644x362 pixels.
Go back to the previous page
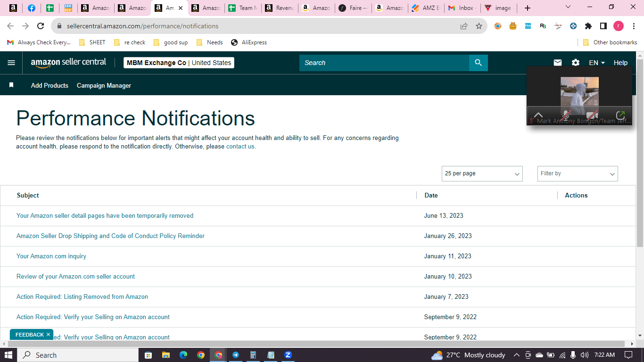[x=10, y=26]
